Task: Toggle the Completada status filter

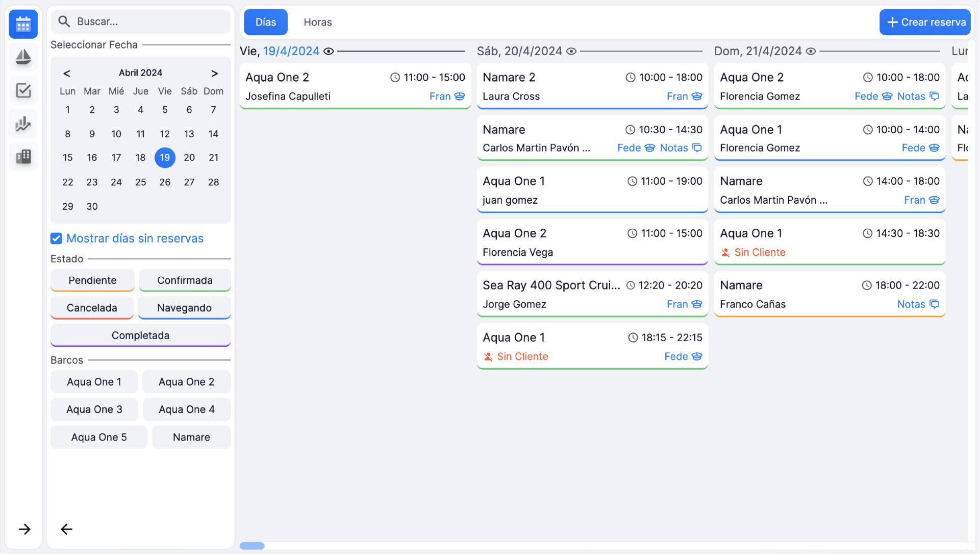Action: coord(140,335)
